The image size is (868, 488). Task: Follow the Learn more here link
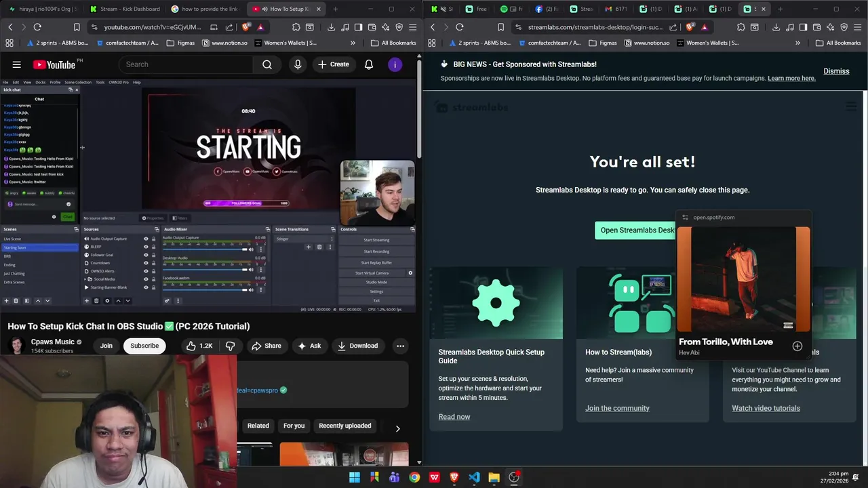click(791, 78)
